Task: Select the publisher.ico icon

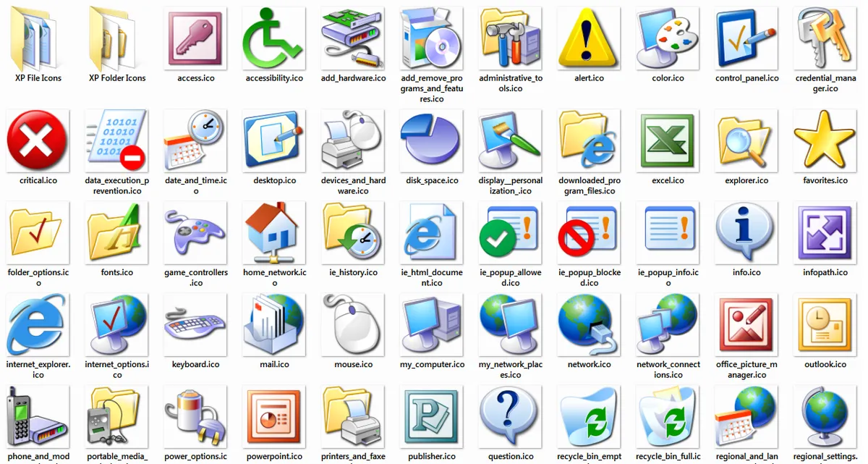Action: [x=432, y=417]
